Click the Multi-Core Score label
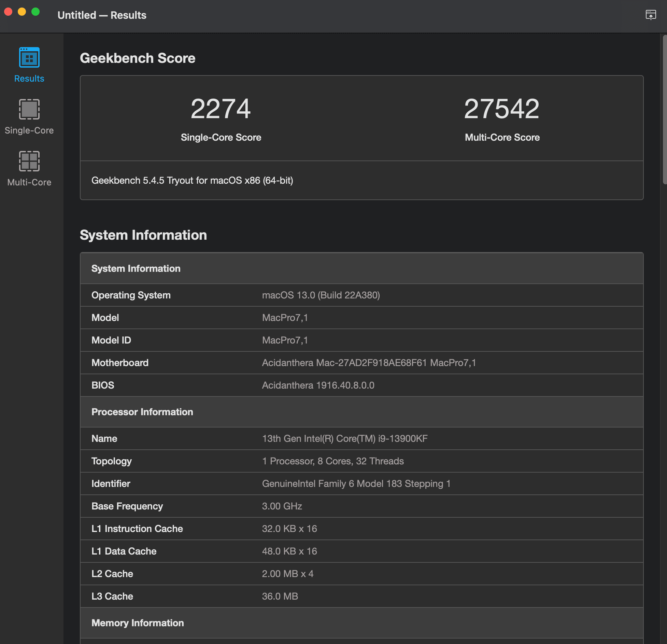667x644 pixels. 502,137
